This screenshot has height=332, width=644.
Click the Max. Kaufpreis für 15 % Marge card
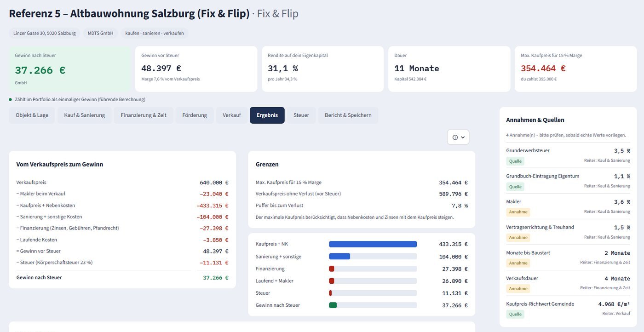tap(575, 69)
